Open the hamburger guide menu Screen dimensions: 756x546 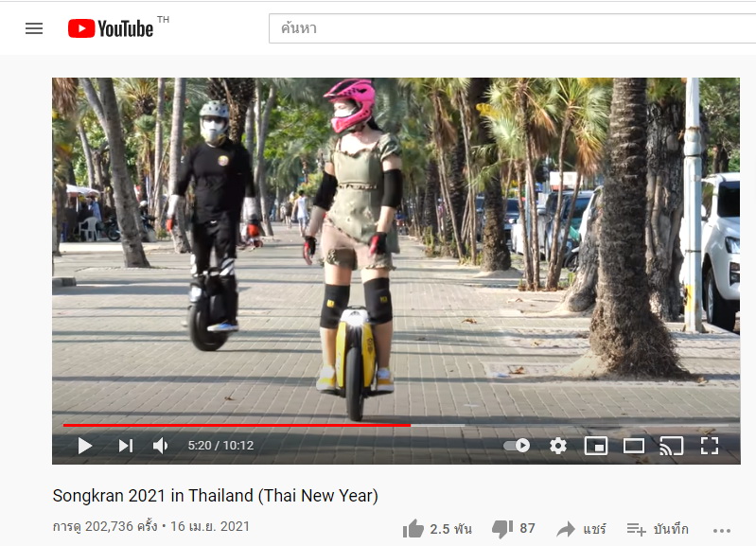tap(34, 28)
